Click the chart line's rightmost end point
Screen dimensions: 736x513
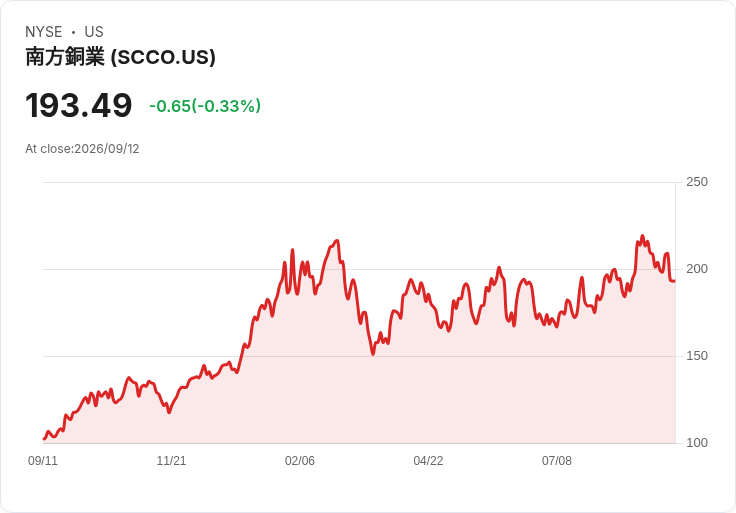point(674,281)
